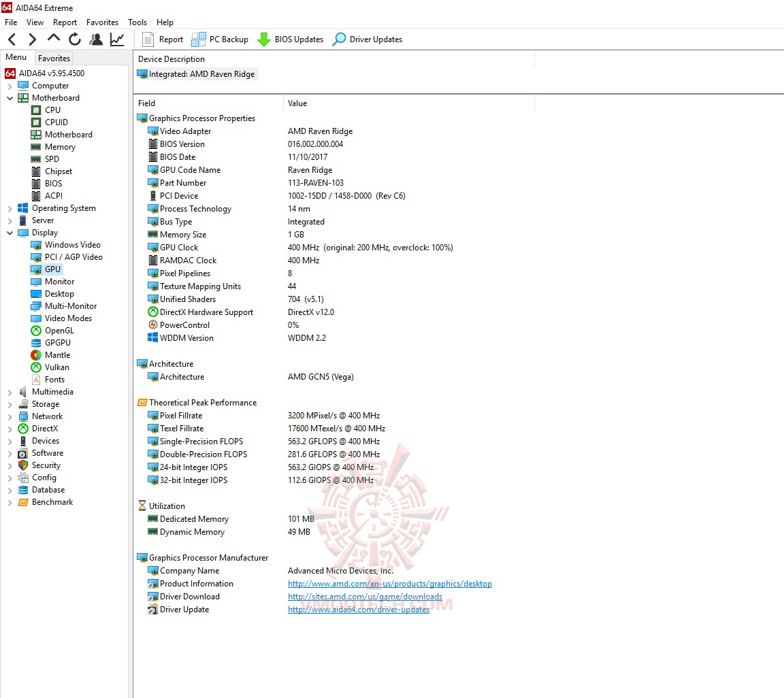Open the Help menu
This screenshot has height=698, width=784.
pos(165,22)
